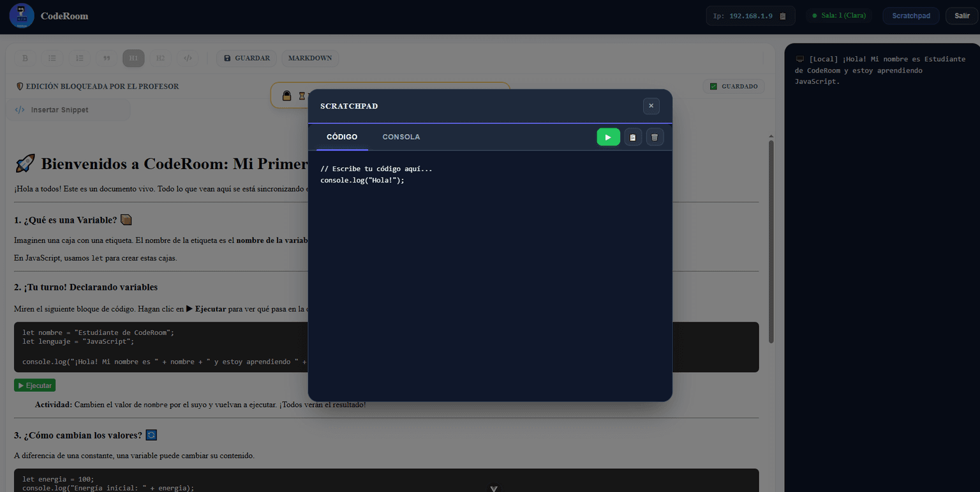Select the CÓDIGO tab
Viewport: 980px width, 492px height.
coord(341,137)
